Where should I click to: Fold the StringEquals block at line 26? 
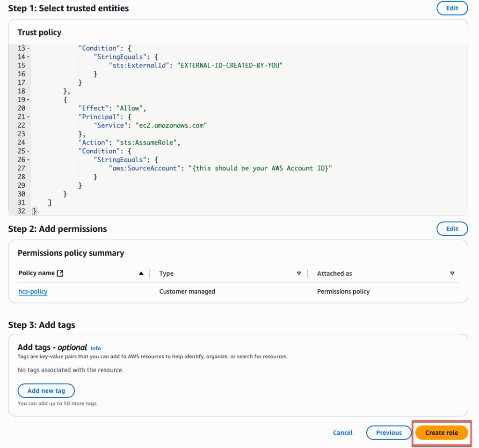tap(28, 160)
